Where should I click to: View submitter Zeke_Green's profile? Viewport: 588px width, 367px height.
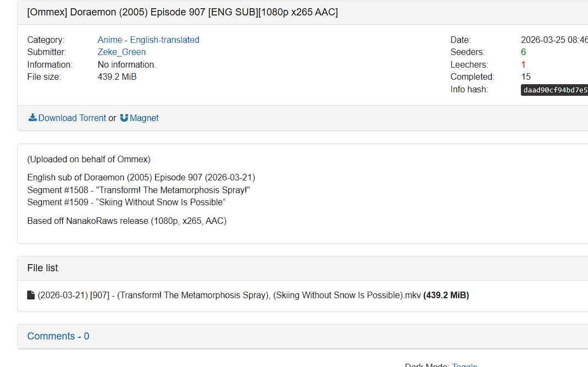(x=122, y=52)
